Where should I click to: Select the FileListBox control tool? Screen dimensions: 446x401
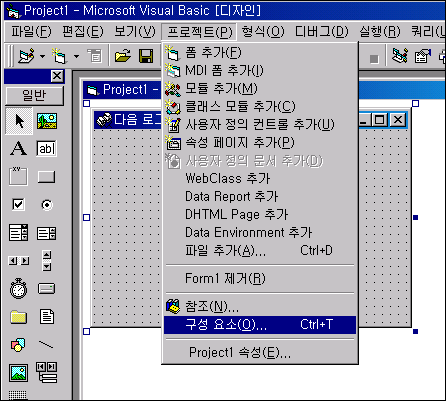point(47,317)
